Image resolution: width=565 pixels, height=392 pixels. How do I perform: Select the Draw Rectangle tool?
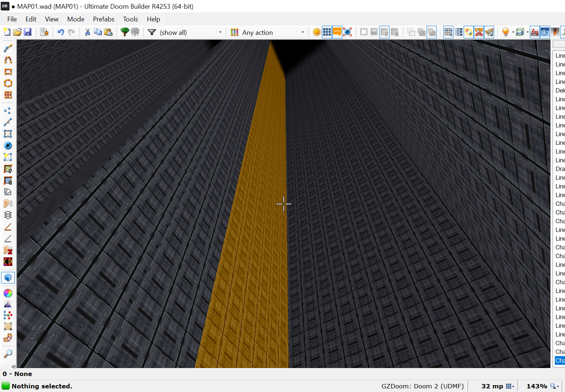coord(8,72)
